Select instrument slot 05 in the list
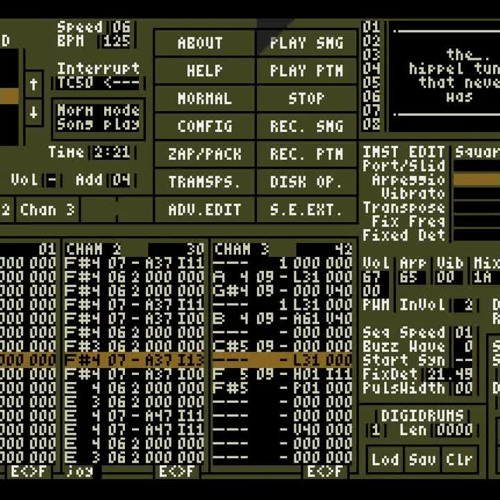 point(371,83)
